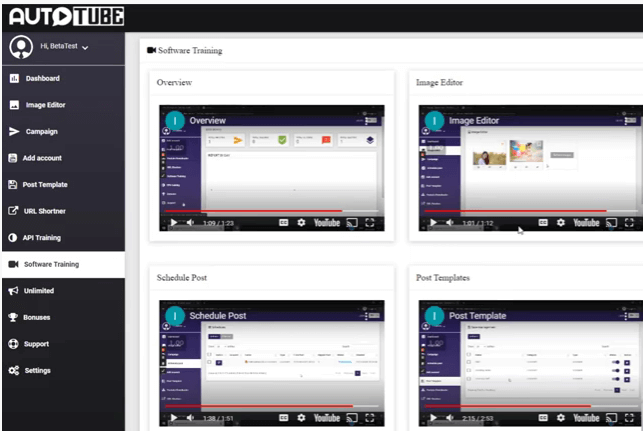Open the Overview video thumbnail
The height and width of the screenshot is (431, 643).
[x=272, y=168]
